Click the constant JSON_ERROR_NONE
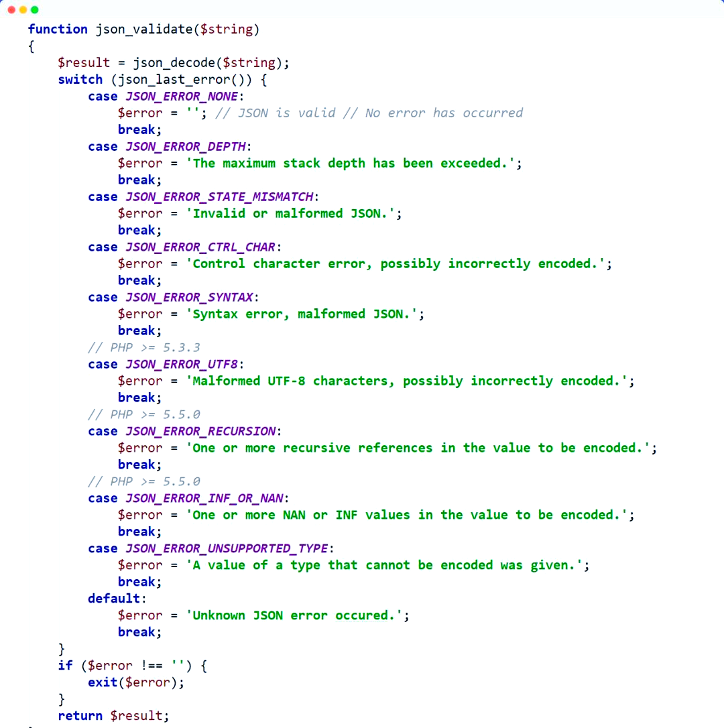724x728 pixels. 182,96
